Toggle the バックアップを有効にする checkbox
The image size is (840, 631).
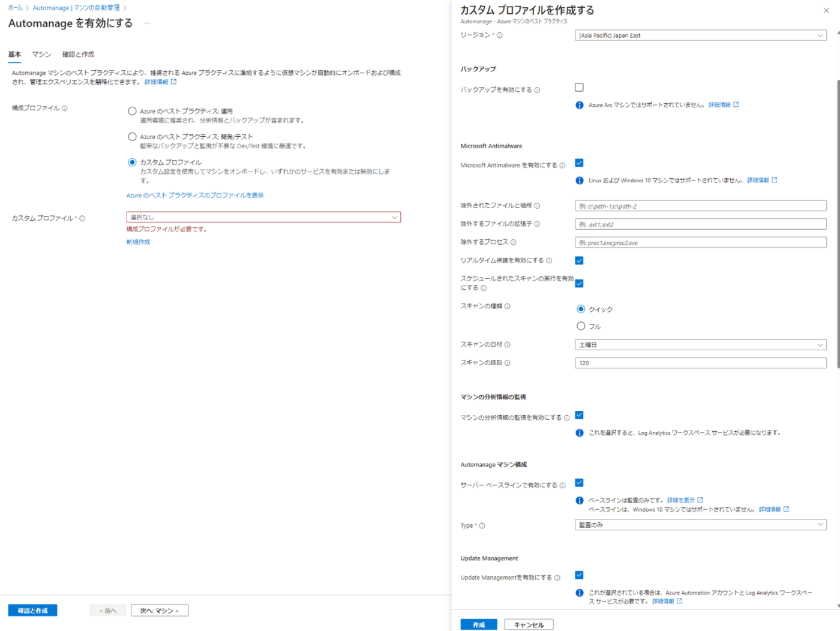(x=579, y=88)
